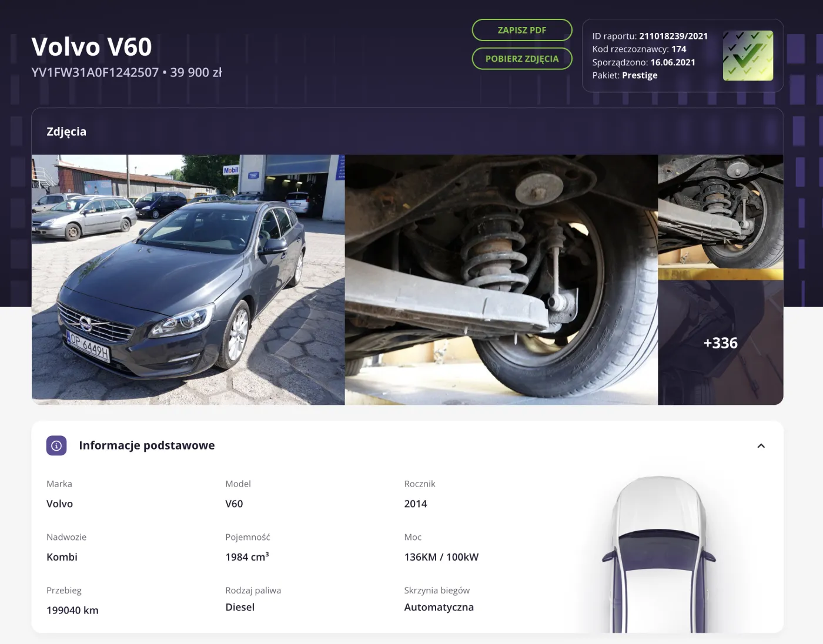Click the Pojemność value 1984 cm³
This screenshot has width=823, height=644.
click(247, 556)
